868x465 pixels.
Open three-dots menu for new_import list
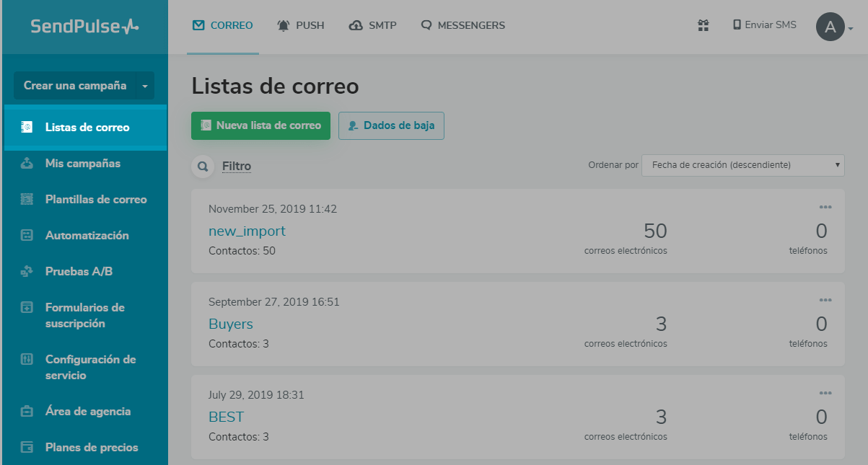point(825,208)
